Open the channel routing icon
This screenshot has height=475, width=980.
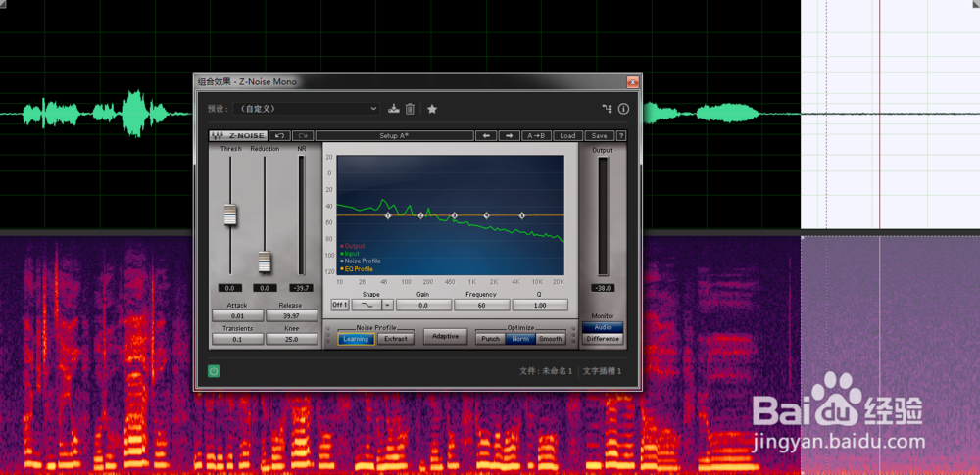607,109
